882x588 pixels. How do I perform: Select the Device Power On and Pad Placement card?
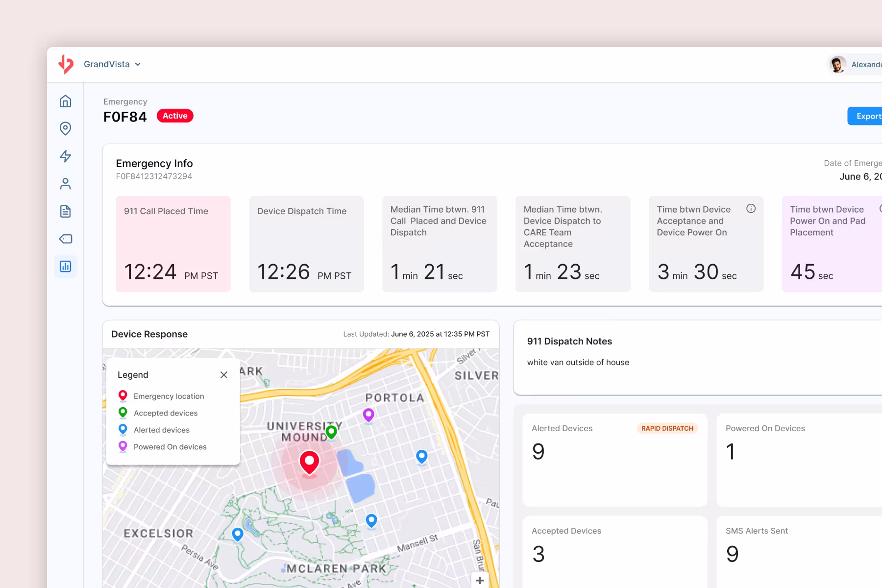(x=832, y=244)
